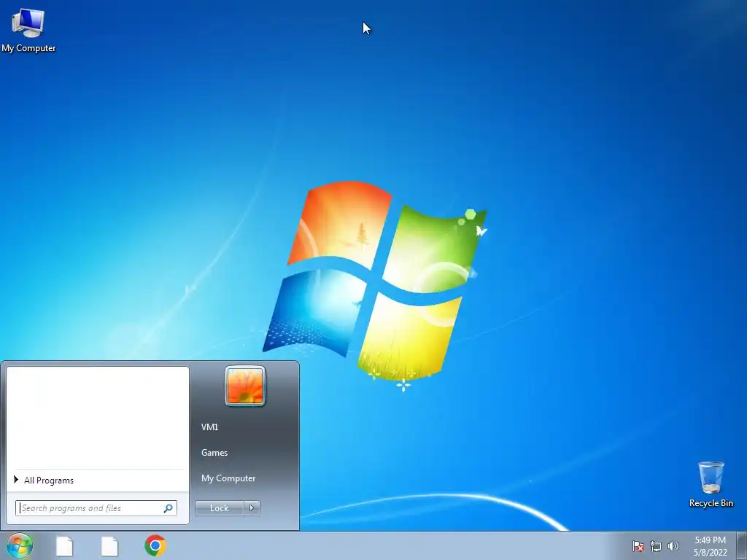Screen dimensions: 747x560
Task: Focus the Search programs and files box
Action: [x=96, y=508]
